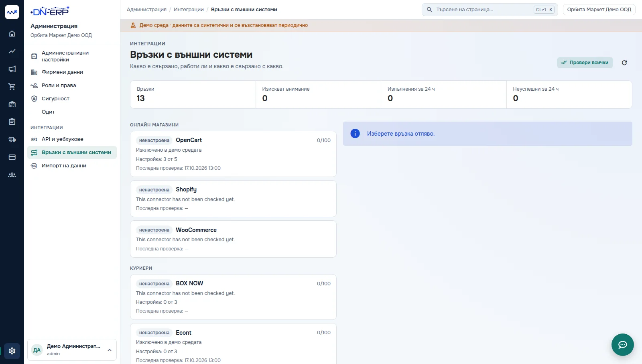The height and width of the screenshot is (364, 642).
Task: Click the refresh icon next to Провери всички
Action: 624,63
